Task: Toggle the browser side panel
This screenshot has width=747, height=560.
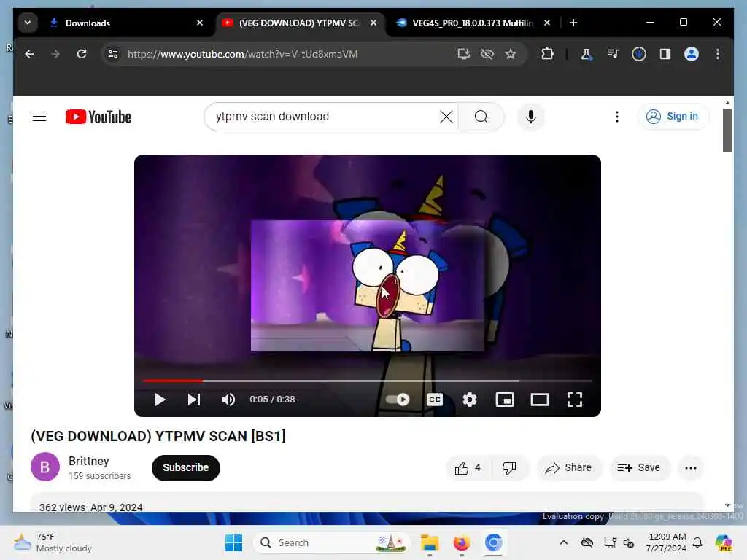Action: click(665, 54)
